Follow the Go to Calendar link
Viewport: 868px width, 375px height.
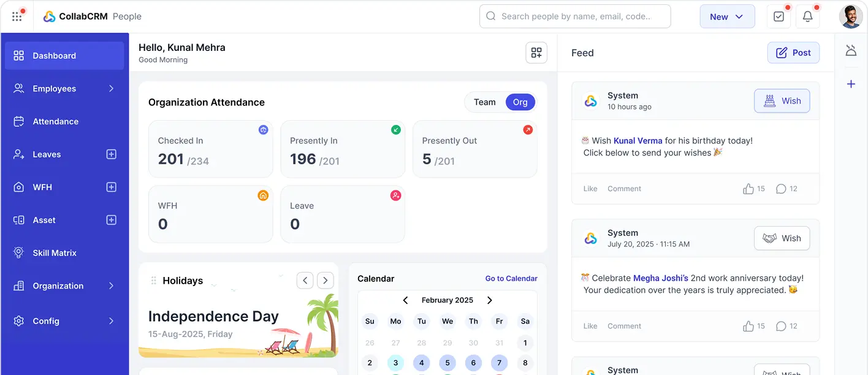(x=511, y=278)
